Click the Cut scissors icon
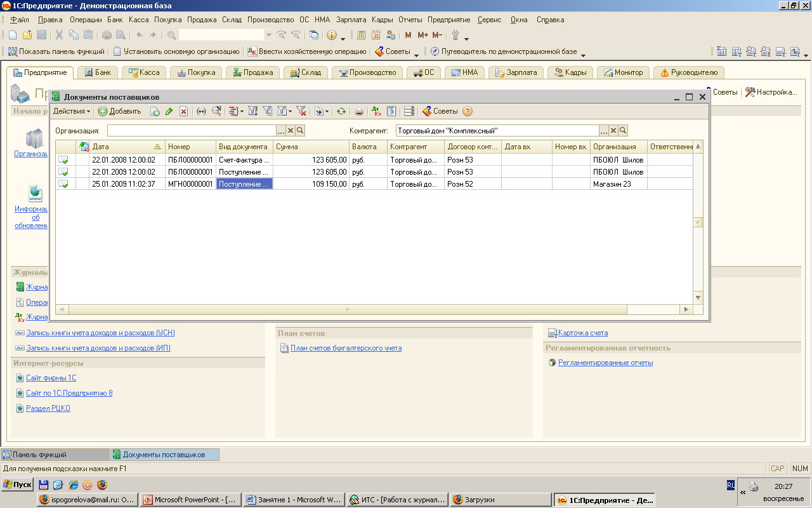The image size is (812, 508). (x=59, y=35)
